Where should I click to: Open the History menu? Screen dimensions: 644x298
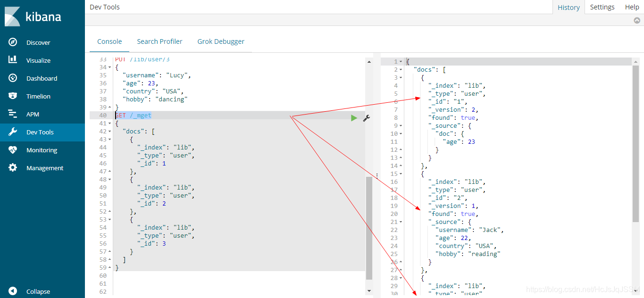tap(569, 7)
